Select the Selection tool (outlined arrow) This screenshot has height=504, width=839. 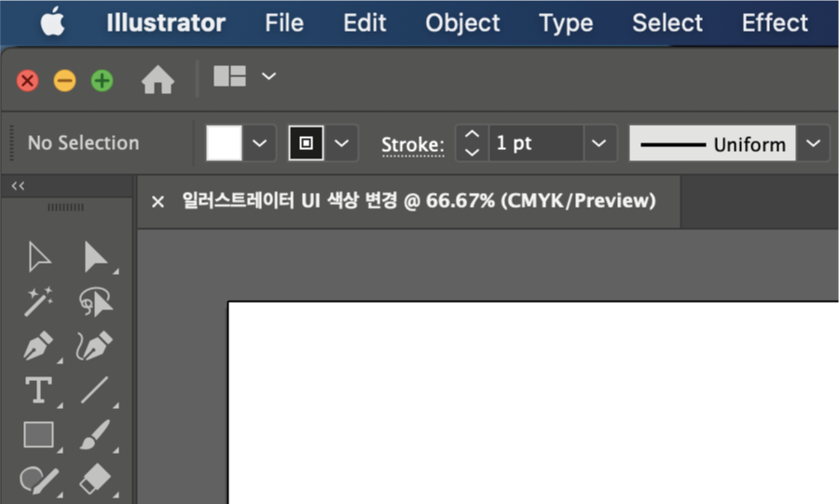39,258
